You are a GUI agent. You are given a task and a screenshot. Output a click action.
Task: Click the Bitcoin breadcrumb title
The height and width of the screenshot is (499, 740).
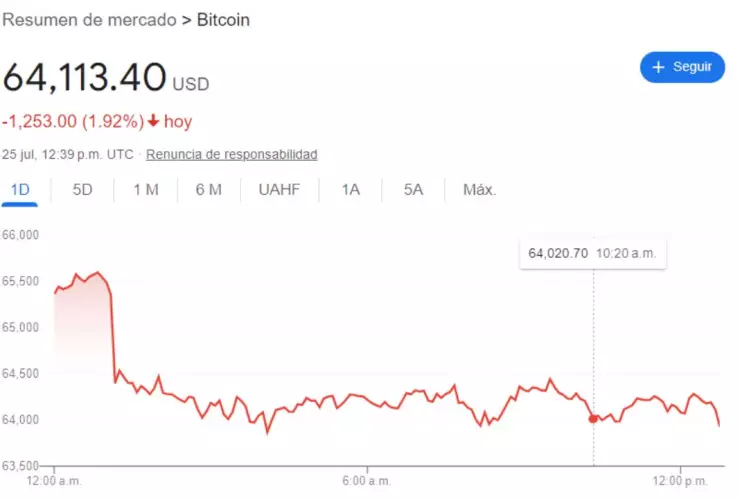pos(223,20)
